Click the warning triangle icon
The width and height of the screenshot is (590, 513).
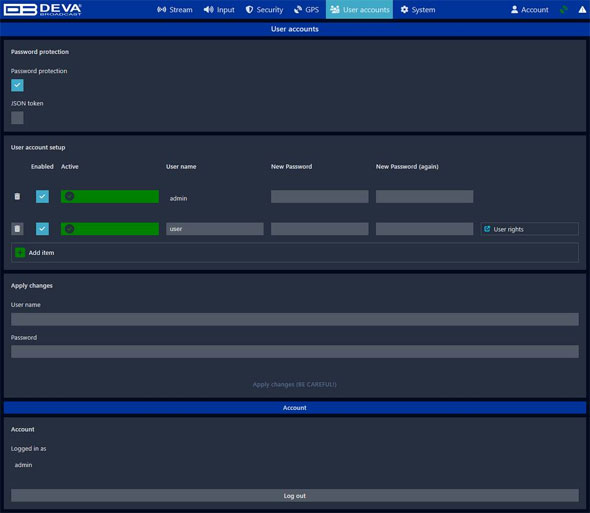coord(582,10)
